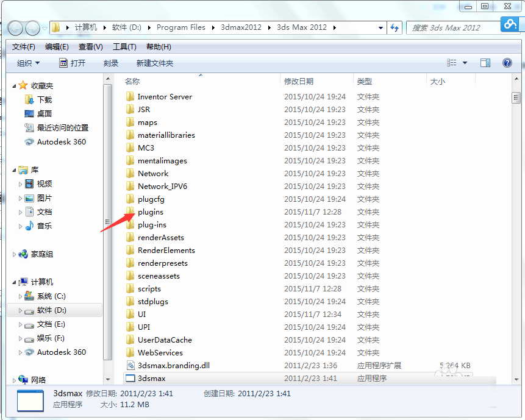Toggle the preview pane icon

[x=485, y=63]
